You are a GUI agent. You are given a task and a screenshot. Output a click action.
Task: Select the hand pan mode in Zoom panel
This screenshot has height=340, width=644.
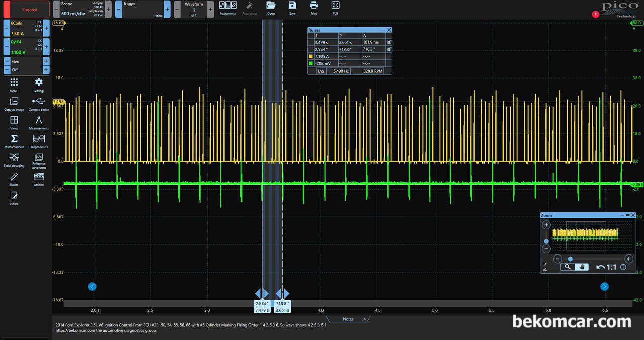coord(582,267)
